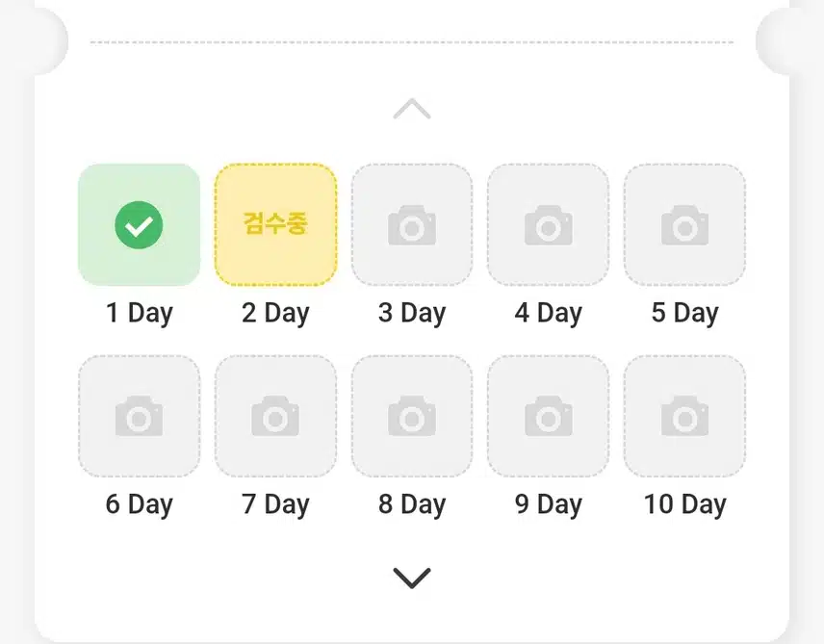The width and height of the screenshot is (824, 644).
Task: Tap the camera icon for 6 Day
Action: (x=139, y=416)
